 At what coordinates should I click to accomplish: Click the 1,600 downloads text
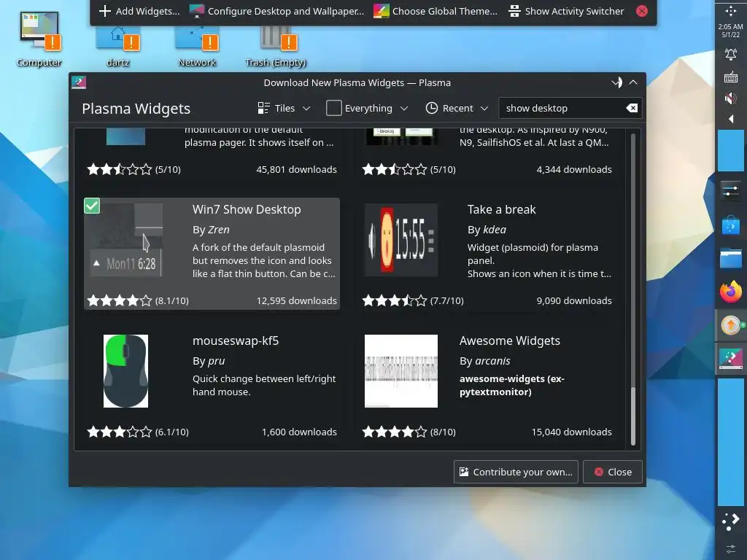point(299,432)
